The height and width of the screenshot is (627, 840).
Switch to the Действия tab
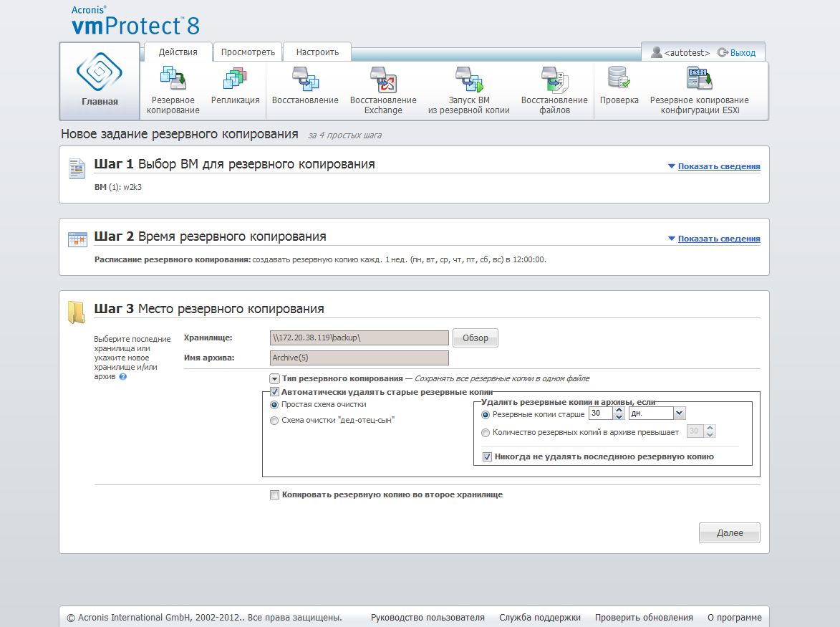pos(178,52)
